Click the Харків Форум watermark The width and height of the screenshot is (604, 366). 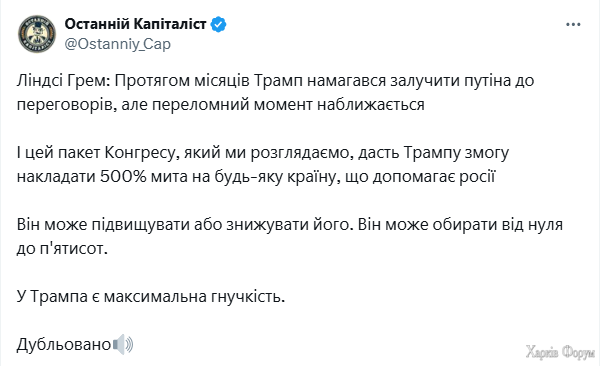click(560, 352)
